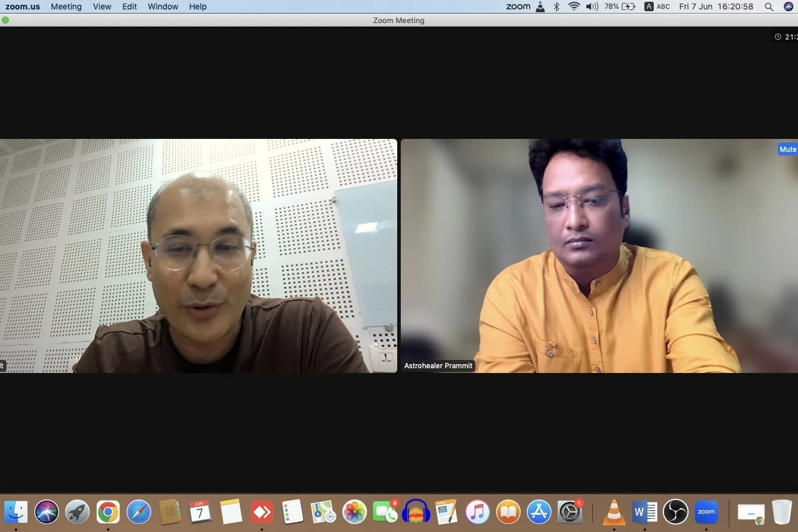Open Finder from the Dock

coord(16,512)
